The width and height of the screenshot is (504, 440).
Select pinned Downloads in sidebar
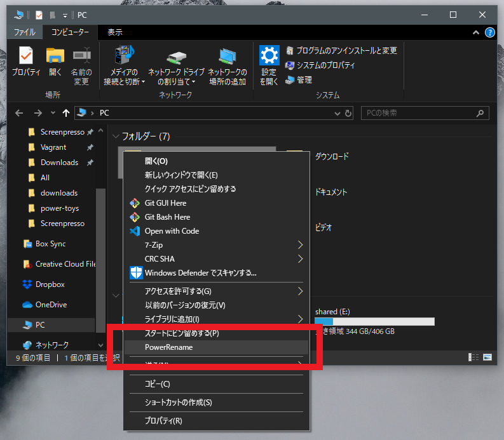(x=60, y=163)
